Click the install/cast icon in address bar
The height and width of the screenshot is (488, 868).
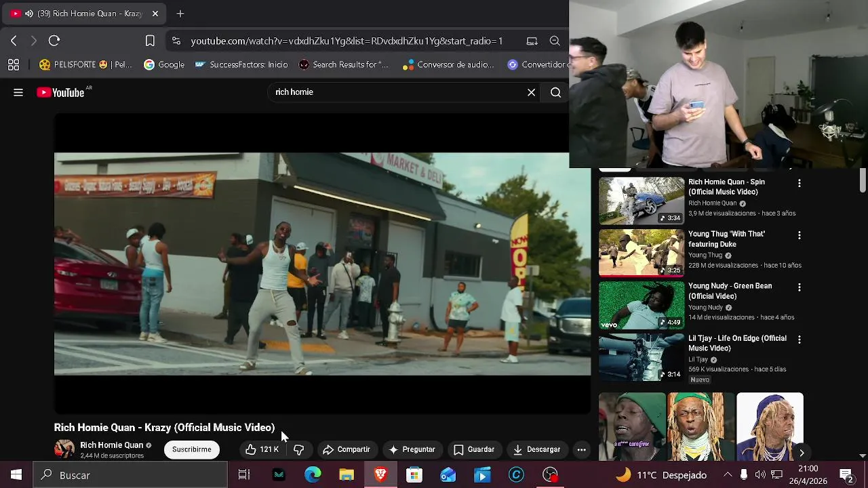(x=532, y=41)
